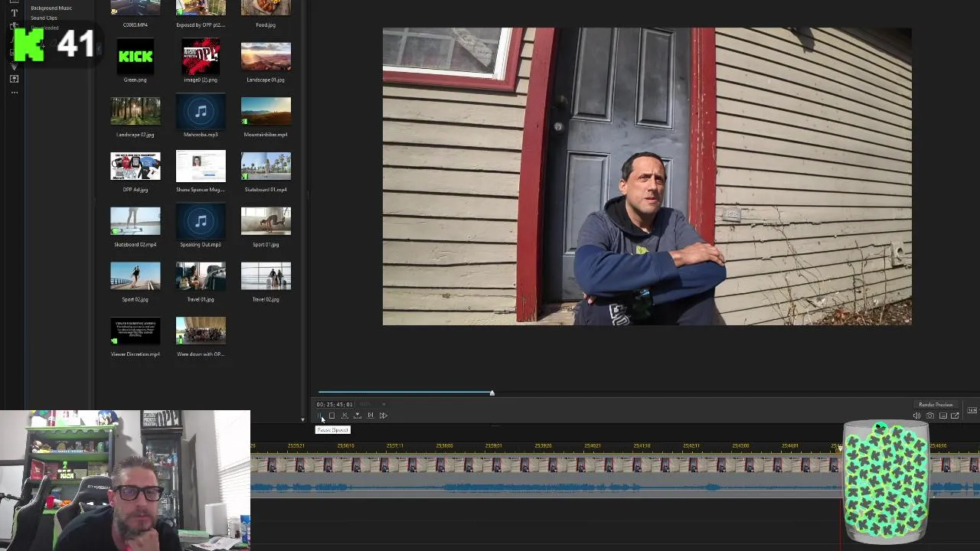Select the C0065.MP4 thumbnail
The height and width of the screenshot is (551, 980).
tap(136, 8)
